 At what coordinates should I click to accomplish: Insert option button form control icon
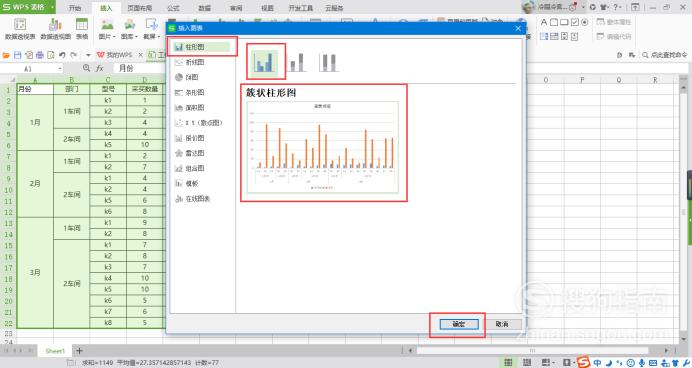pos(585,22)
